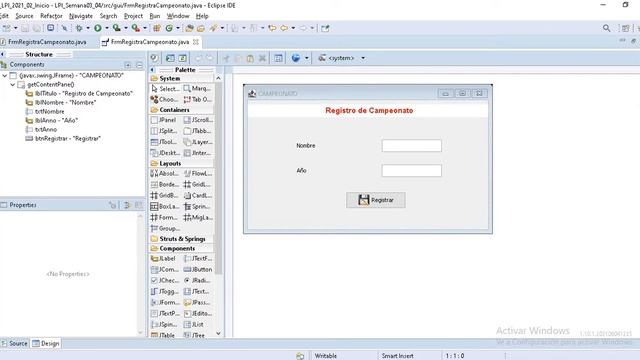Image resolution: width=640 pixels, height=360 pixels.
Task: Select btnRegistrar node in the Components tree
Action: click(63, 138)
